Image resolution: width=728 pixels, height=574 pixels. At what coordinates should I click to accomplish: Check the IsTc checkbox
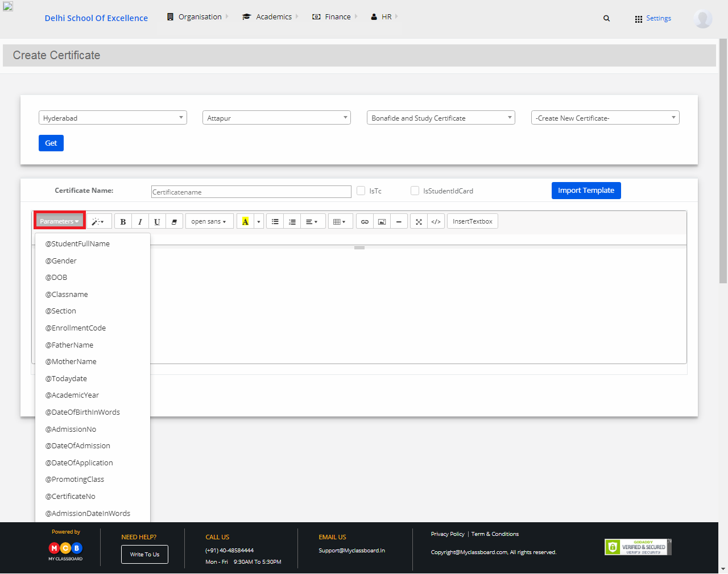pos(361,191)
